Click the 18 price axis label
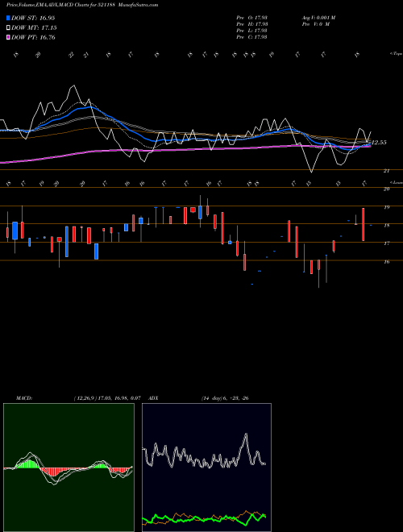The height and width of the screenshot is (532, 403). click(386, 225)
